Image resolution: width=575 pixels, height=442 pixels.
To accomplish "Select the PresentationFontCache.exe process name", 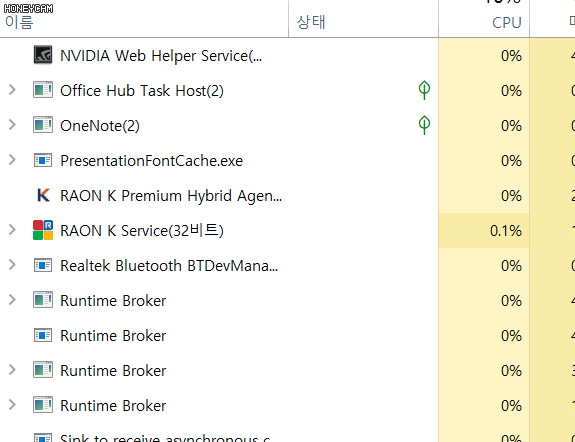I will (151, 161).
